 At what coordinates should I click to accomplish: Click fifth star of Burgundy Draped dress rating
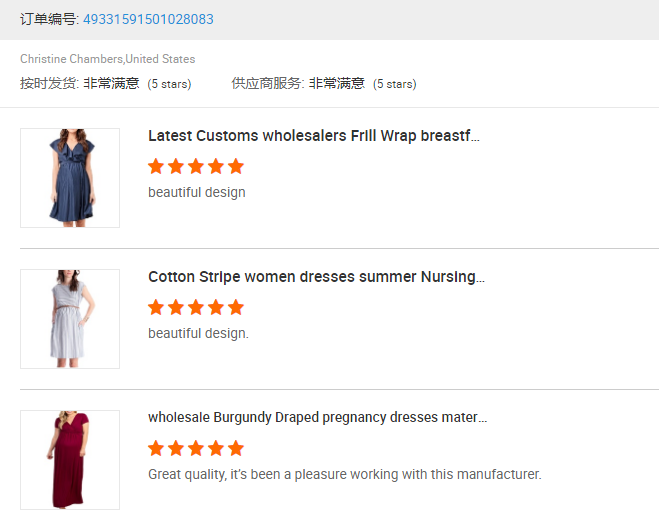tap(236, 448)
